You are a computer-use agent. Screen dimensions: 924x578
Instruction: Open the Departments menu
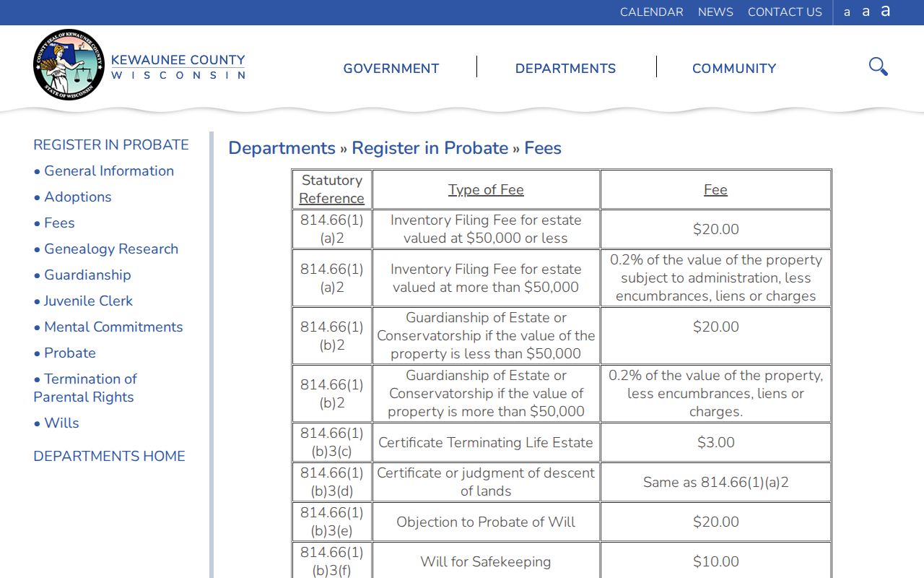(565, 69)
